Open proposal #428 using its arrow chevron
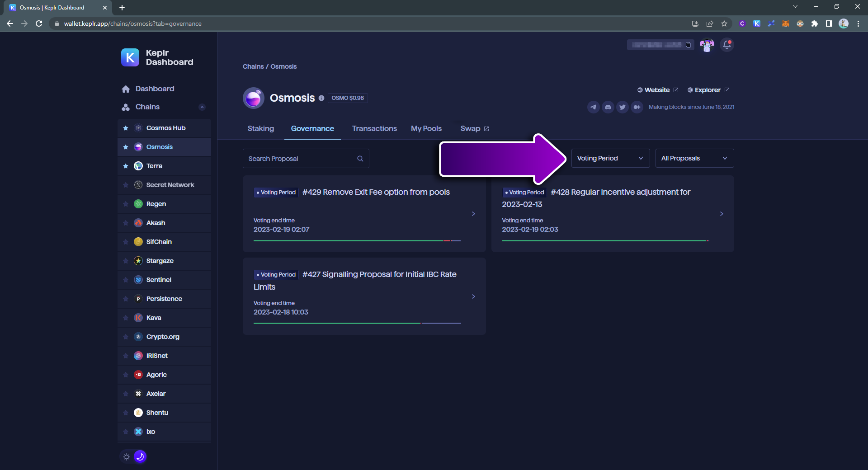The image size is (868, 470). pyautogui.click(x=722, y=214)
